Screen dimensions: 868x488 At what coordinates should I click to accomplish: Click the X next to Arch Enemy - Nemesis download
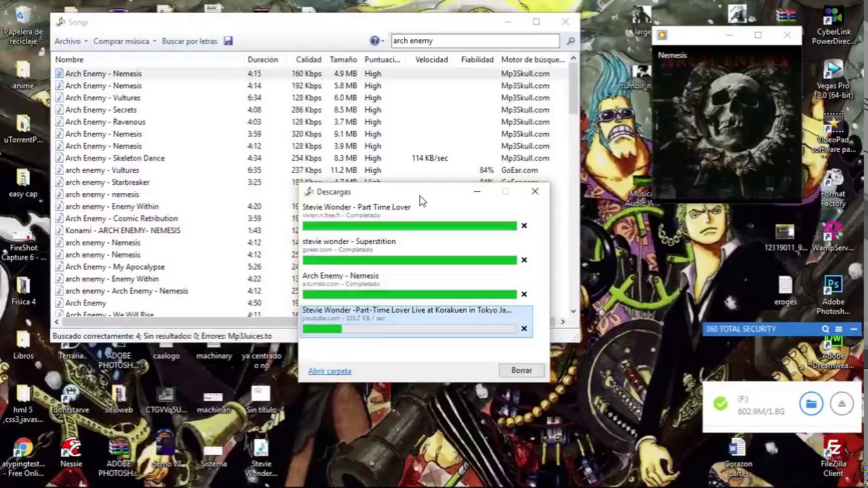point(524,294)
